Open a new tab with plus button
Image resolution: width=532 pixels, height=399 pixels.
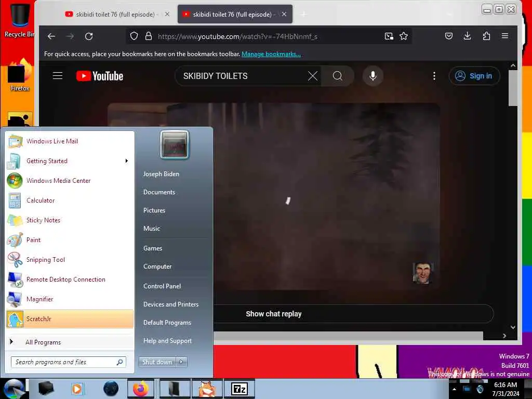303,14
